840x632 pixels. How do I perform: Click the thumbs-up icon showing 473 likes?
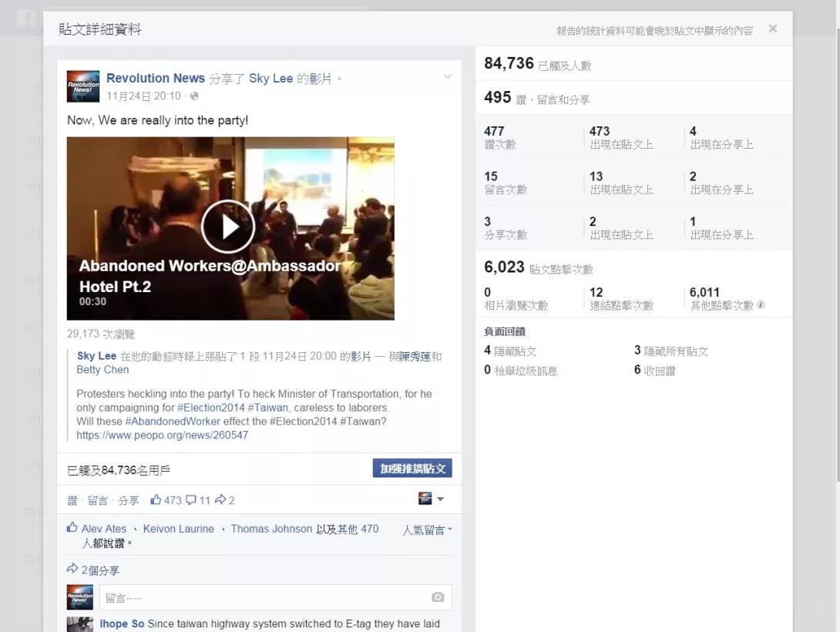click(x=156, y=499)
